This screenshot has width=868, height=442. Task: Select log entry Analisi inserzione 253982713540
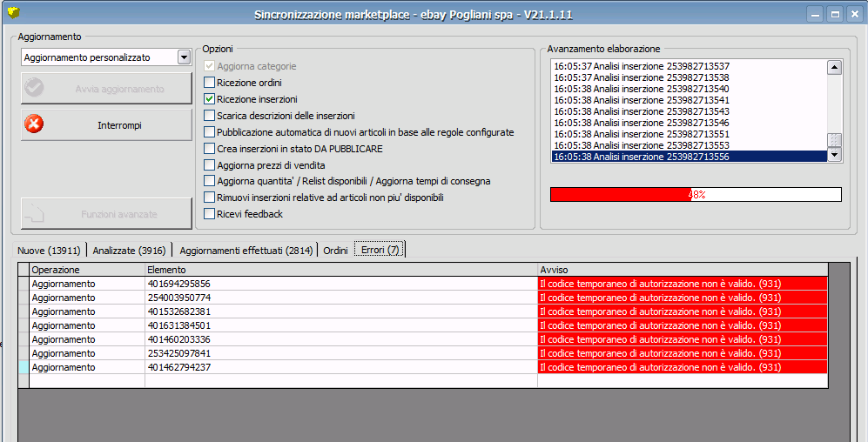tap(690, 89)
